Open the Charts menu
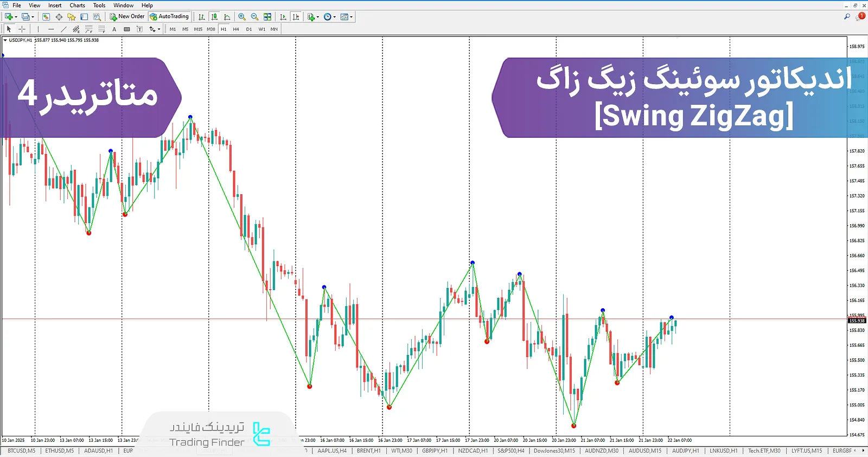Screen dimensions: 868x457 (x=77, y=5)
